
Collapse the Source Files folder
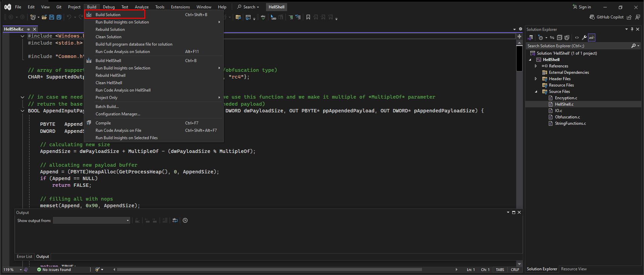536,92
